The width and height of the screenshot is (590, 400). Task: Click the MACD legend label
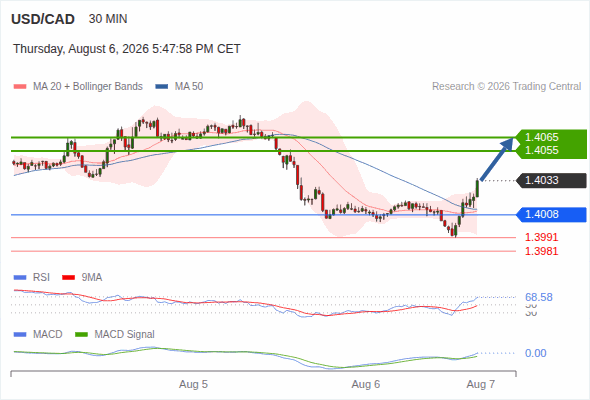48,335
